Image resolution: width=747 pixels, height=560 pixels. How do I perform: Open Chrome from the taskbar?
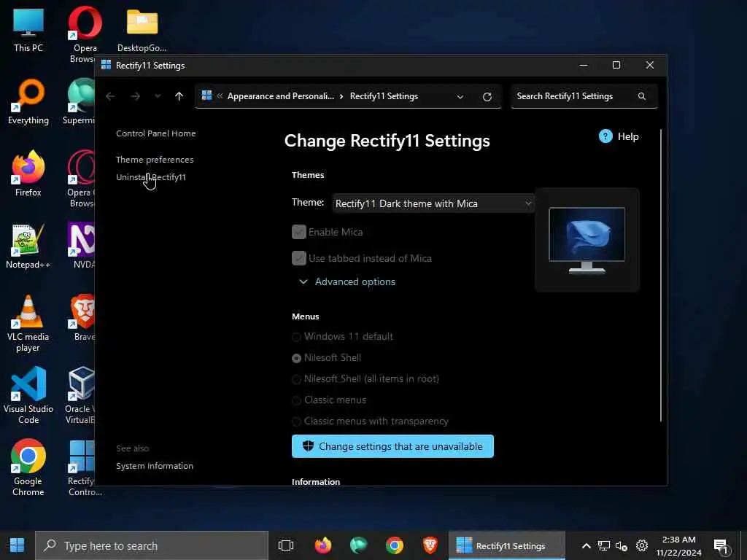(x=395, y=545)
